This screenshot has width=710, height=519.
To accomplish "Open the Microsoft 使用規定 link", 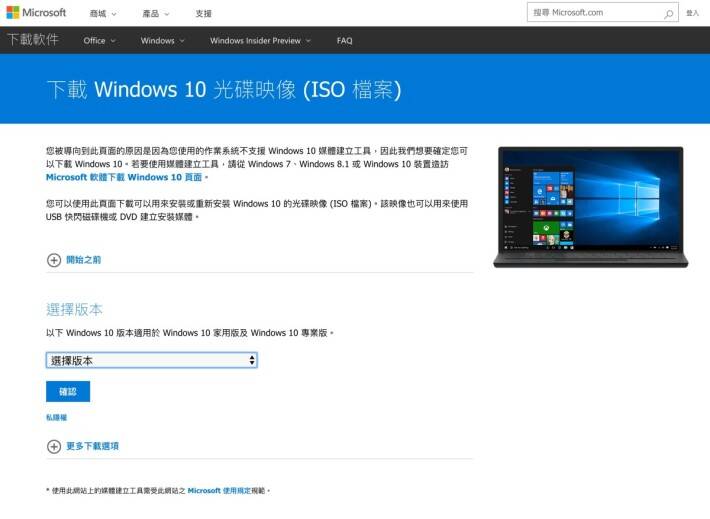I will tap(219, 490).
